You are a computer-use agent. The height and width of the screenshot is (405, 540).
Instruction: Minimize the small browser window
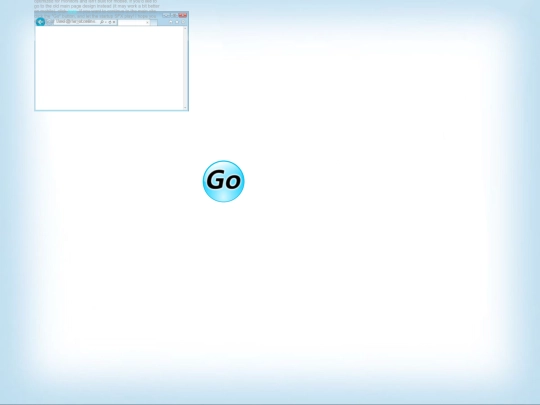click(167, 15)
